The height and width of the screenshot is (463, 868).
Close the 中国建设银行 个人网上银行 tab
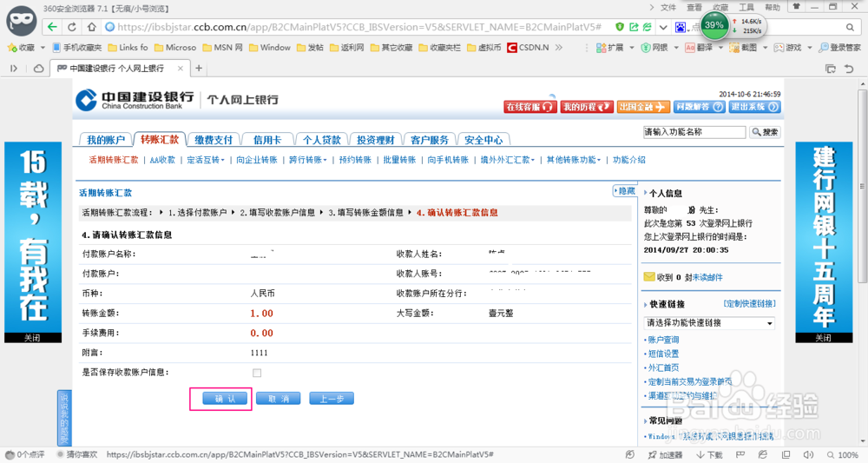pyautogui.click(x=180, y=68)
